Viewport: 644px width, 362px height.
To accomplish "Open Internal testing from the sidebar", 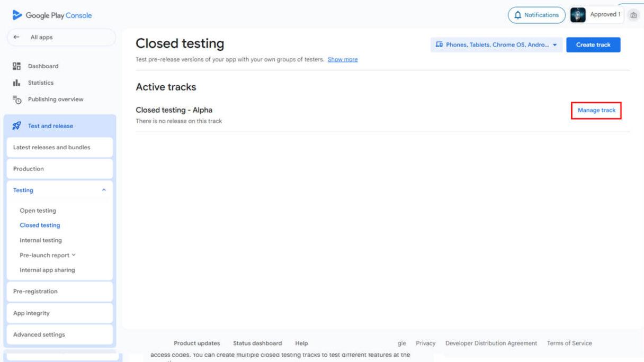I will (41, 240).
